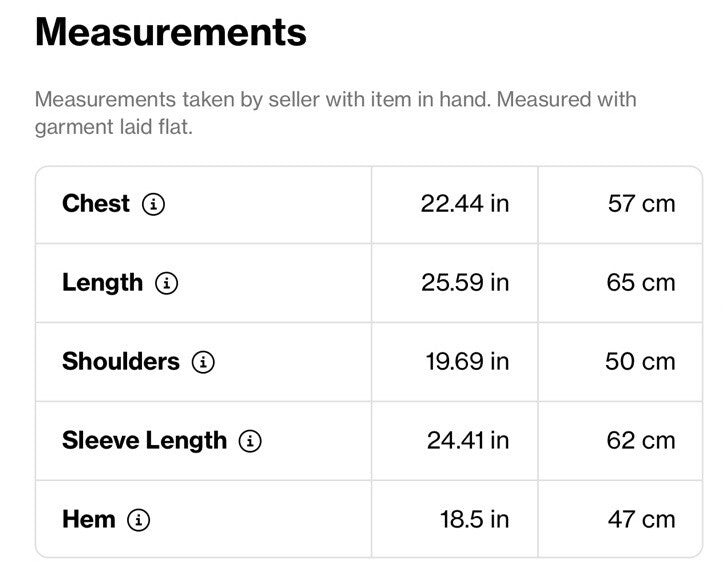Click the 18.5 in hem value
The height and width of the screenshot is (577, 725).
[x=474, y=520]
